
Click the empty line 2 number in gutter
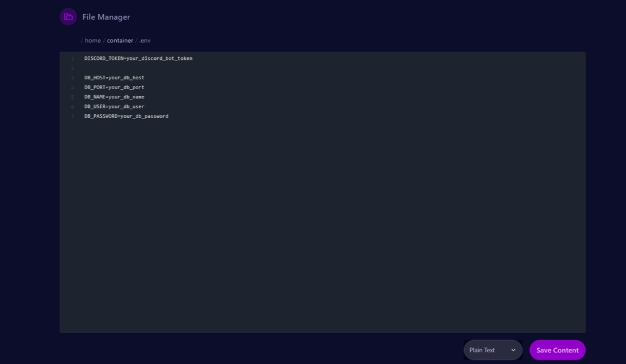coord(72,68)
